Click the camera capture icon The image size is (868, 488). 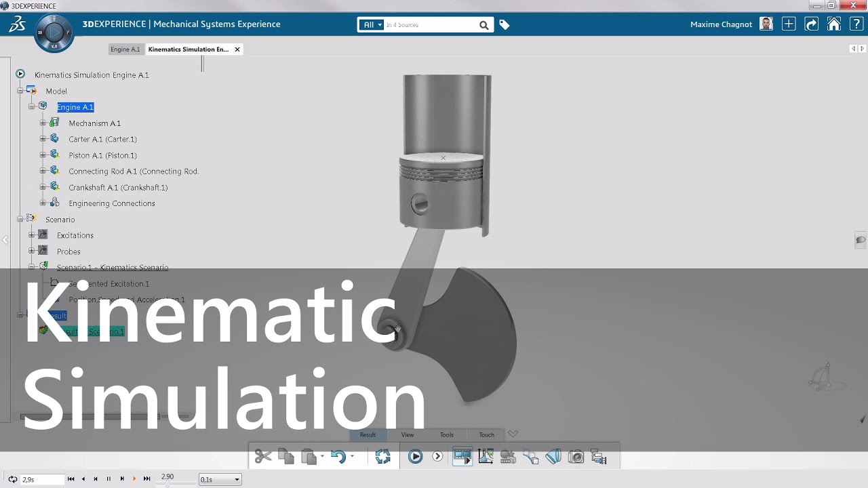(576, 457)
